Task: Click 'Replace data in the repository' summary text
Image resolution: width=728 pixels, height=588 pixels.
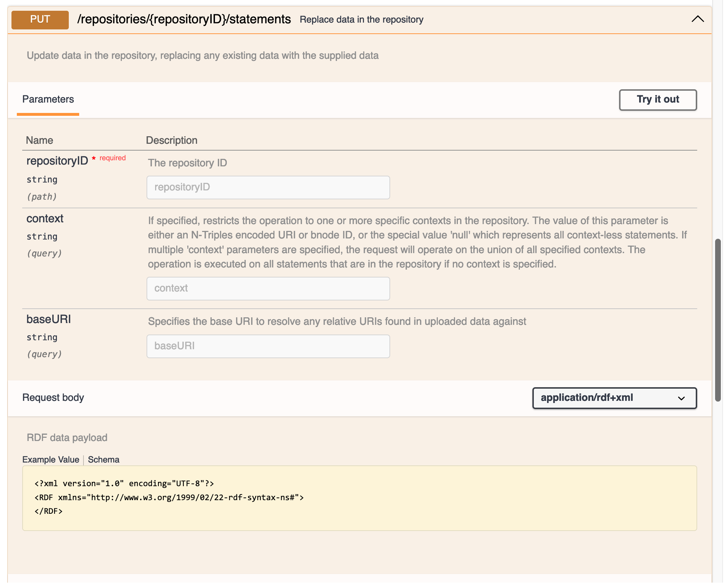Action: click(x=361, y=20)
